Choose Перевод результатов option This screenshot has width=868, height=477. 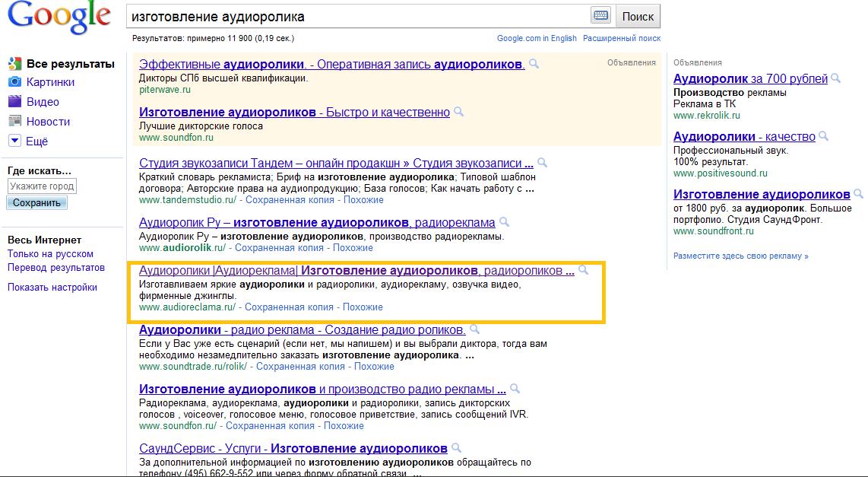point(56,268)
